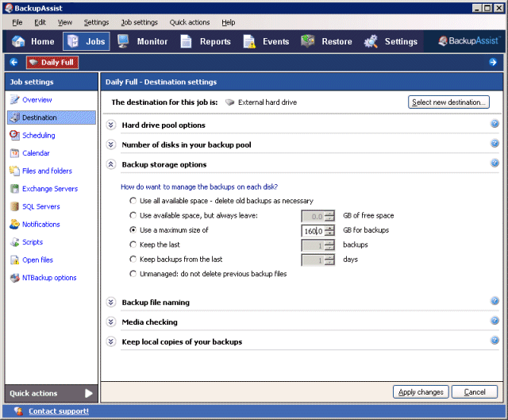Expand Media checking section

pos(111,322)
